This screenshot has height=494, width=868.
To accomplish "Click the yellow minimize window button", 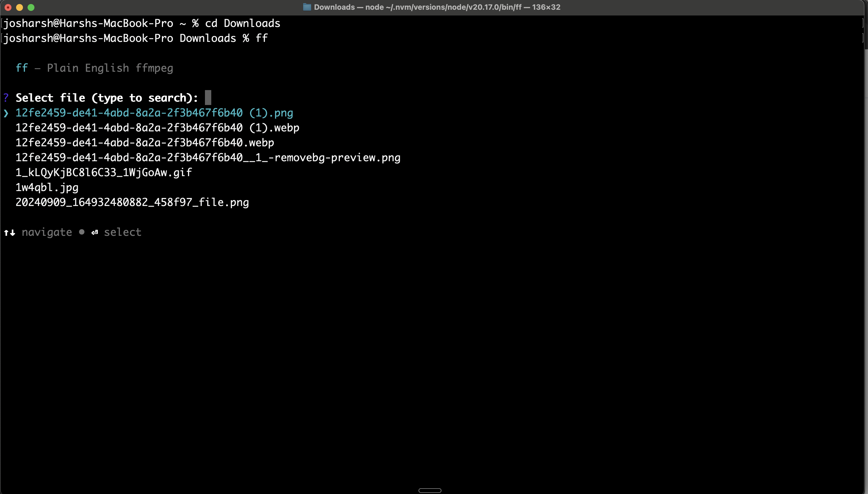I will coord(19,7).
